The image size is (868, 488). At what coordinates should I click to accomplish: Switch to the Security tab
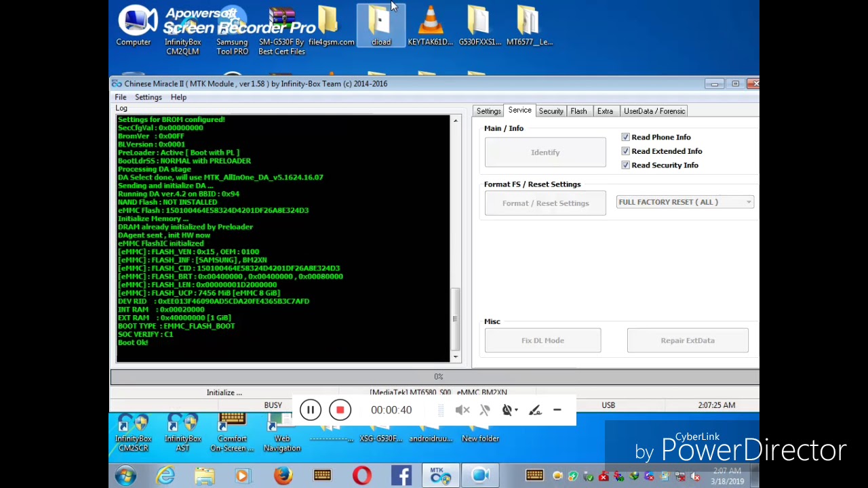tap(551, 111)
